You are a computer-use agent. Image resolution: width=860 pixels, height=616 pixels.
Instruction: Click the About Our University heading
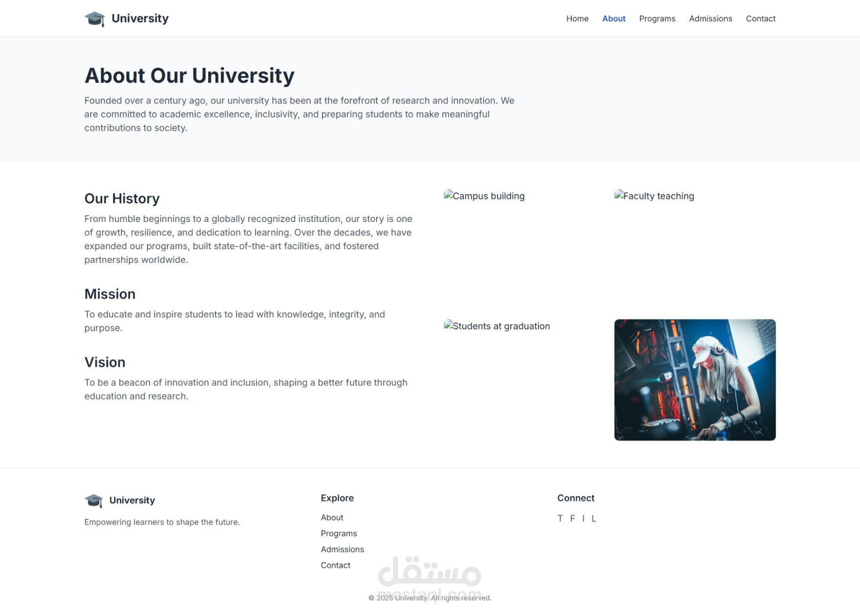(189, 76)
